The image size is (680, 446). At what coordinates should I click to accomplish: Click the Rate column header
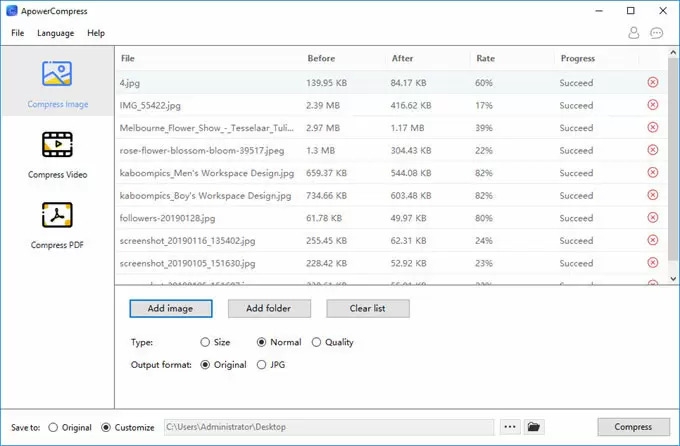pyautogui.click(x=486, y=59)
